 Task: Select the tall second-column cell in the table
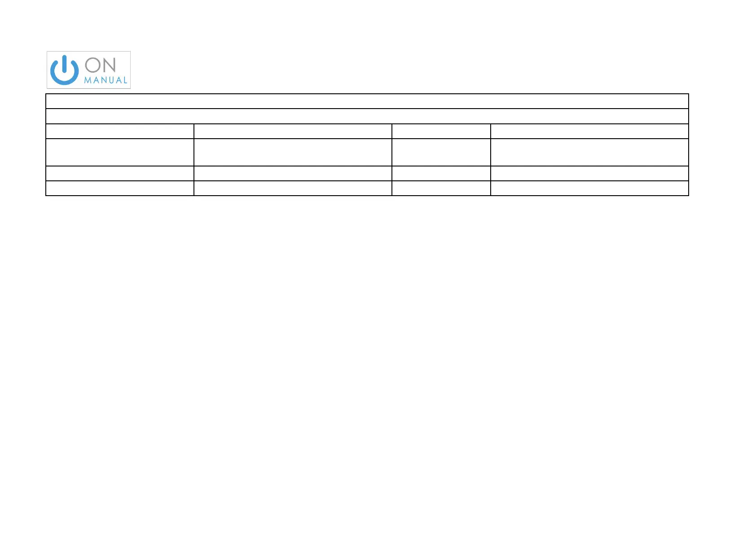pyautogui.click(x=293, y=152)
